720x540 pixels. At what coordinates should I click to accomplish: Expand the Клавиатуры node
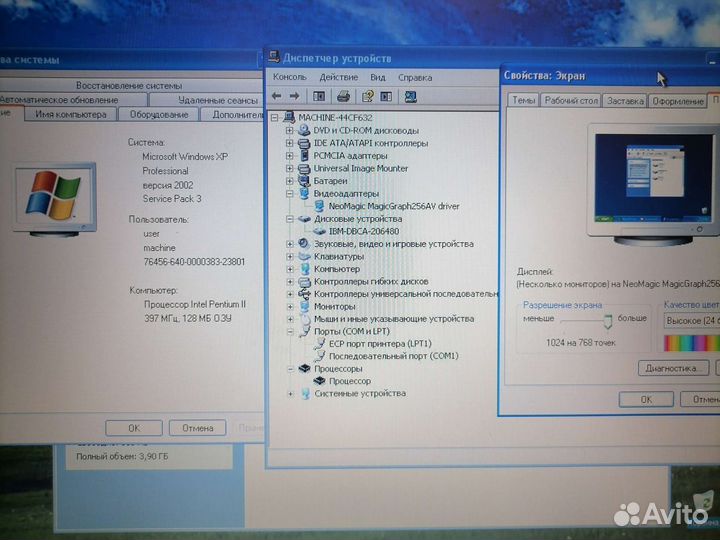point(290,256)
